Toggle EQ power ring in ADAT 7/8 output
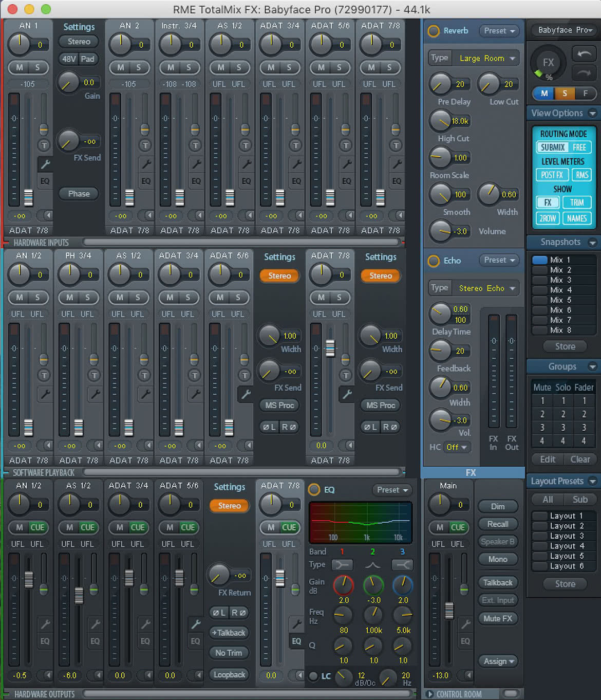This screenshot has width=601, height=700. point(314,490)
